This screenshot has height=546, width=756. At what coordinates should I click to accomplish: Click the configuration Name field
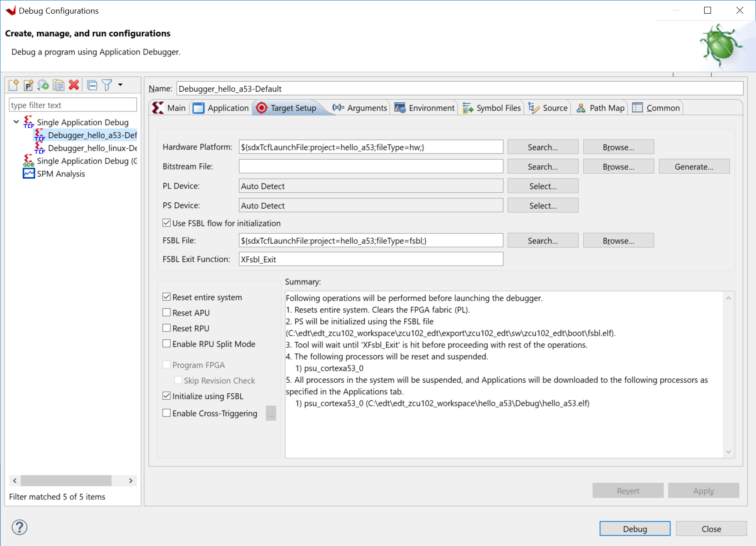(460, 89)
